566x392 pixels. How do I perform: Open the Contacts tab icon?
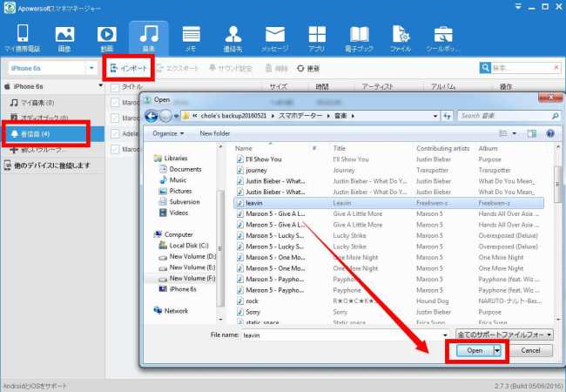[233, 34]
